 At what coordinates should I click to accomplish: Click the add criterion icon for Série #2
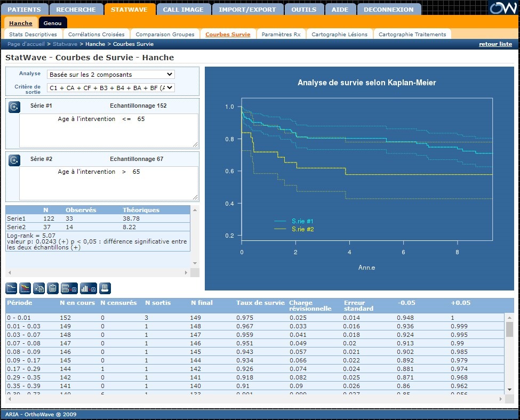coord(14,160)
